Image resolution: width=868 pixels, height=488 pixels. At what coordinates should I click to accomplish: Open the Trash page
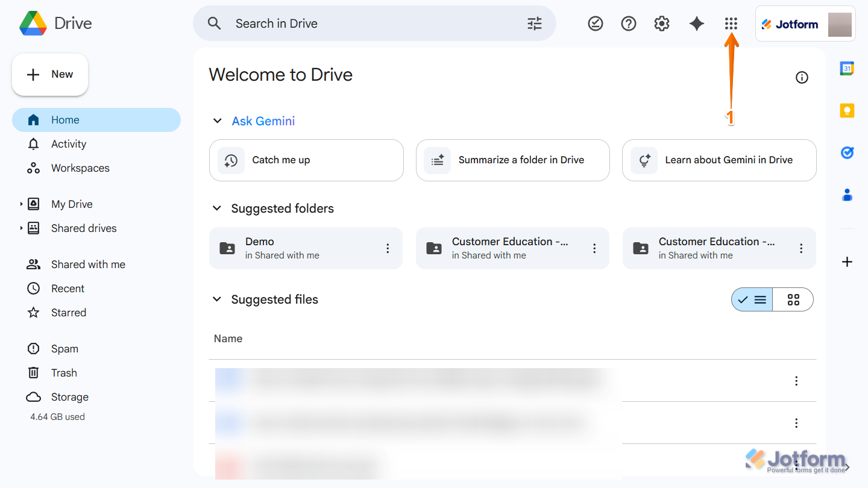pos(64,372)
